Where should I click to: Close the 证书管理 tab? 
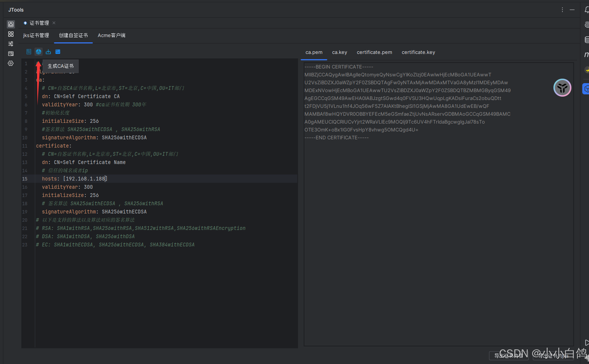[x=54, y=23]
